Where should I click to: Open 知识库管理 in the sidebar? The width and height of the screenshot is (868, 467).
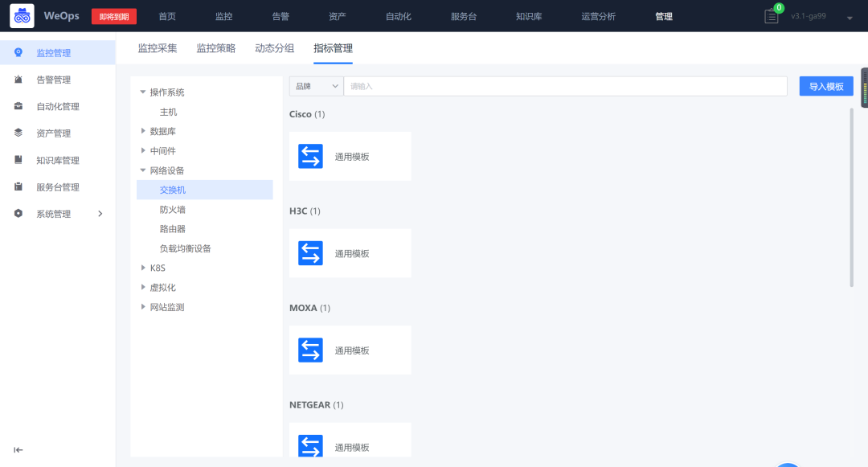[x=58, y=160]
